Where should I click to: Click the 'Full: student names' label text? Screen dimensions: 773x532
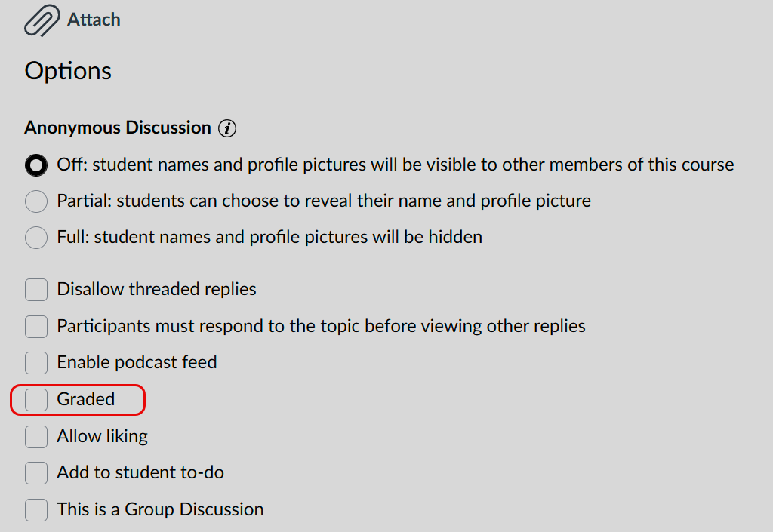tap(269, 238)
